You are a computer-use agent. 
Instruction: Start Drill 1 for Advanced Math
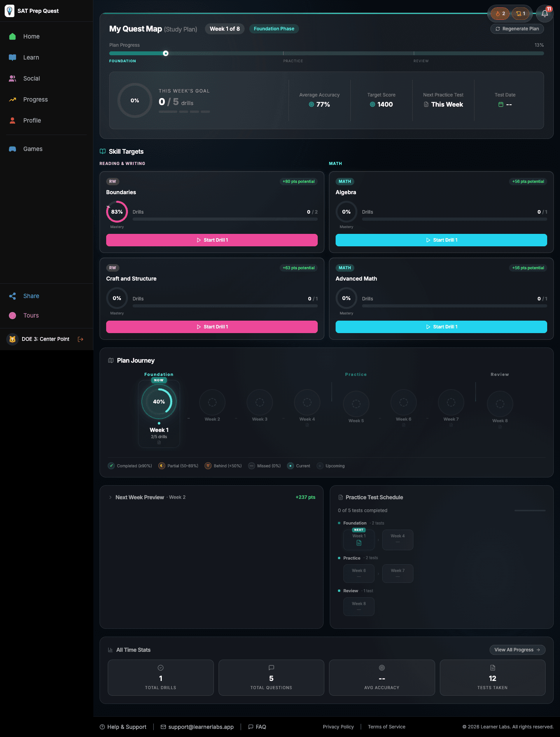click(x=441, y=327)
